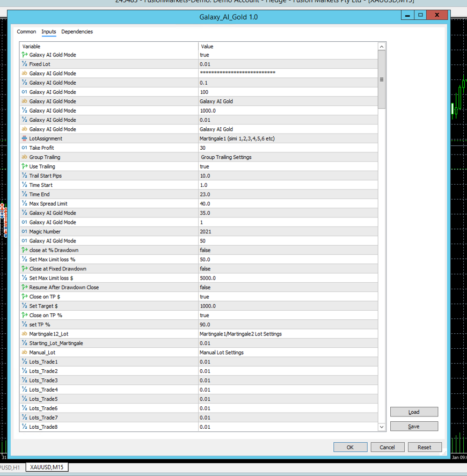Switch to the Dependencies tab
Image resolution: width=467 pixels, height=476 pixels.
[77, 32]
